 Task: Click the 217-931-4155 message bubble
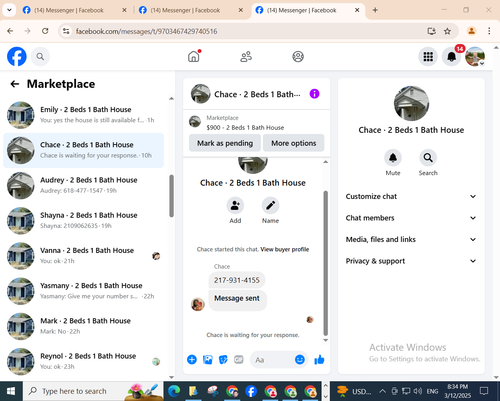click(x=237, y=280)
